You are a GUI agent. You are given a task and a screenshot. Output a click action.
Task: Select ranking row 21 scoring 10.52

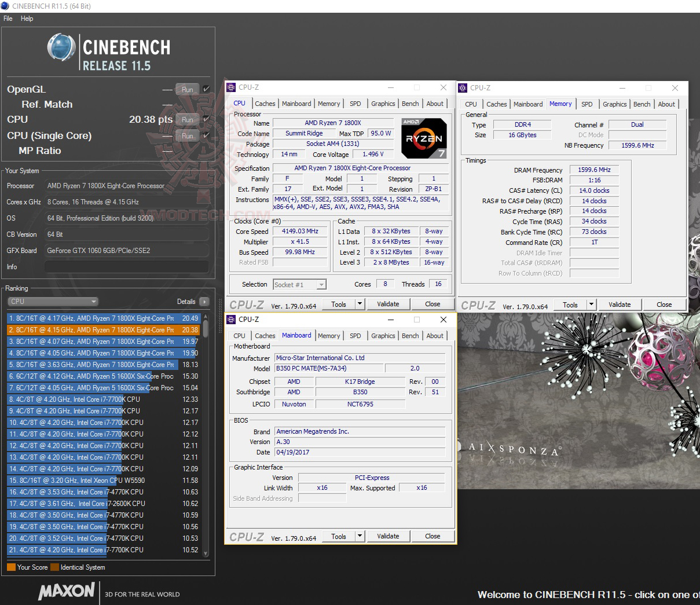pyautogui.click(x=104, y=550)
